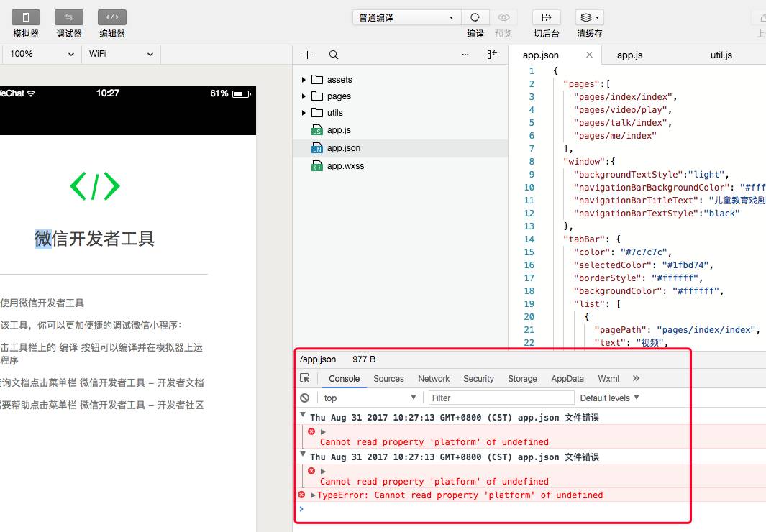Click line number 14 in editor gutter

[529, 239]
